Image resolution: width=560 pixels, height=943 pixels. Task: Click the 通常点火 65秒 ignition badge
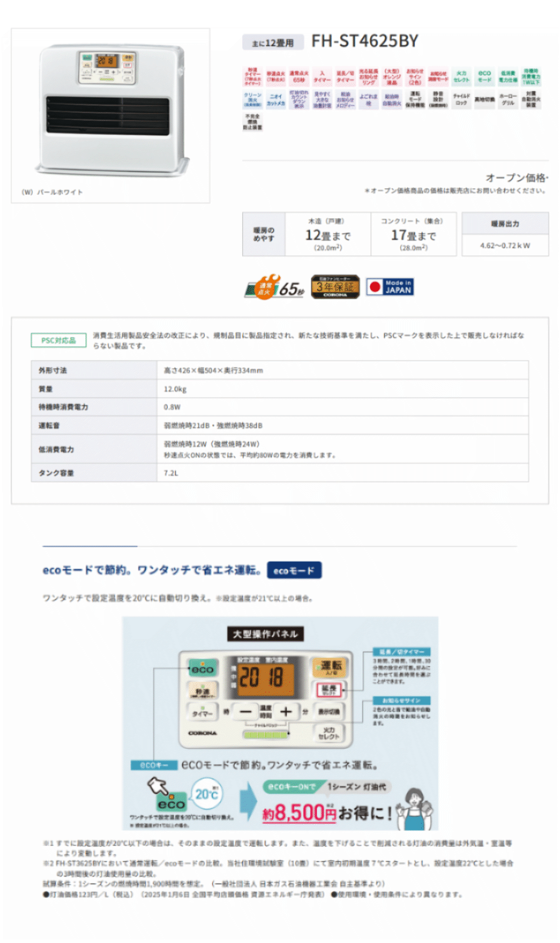(x=275, y=288)
